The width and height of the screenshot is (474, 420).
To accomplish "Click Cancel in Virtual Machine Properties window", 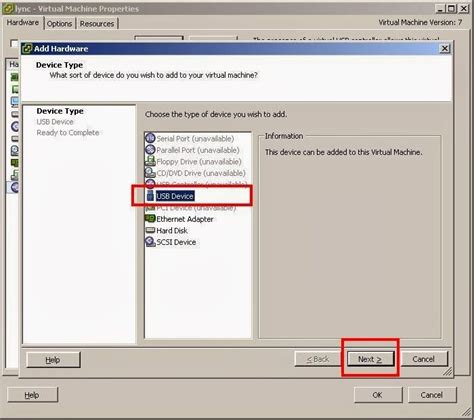I will (432, 395).
